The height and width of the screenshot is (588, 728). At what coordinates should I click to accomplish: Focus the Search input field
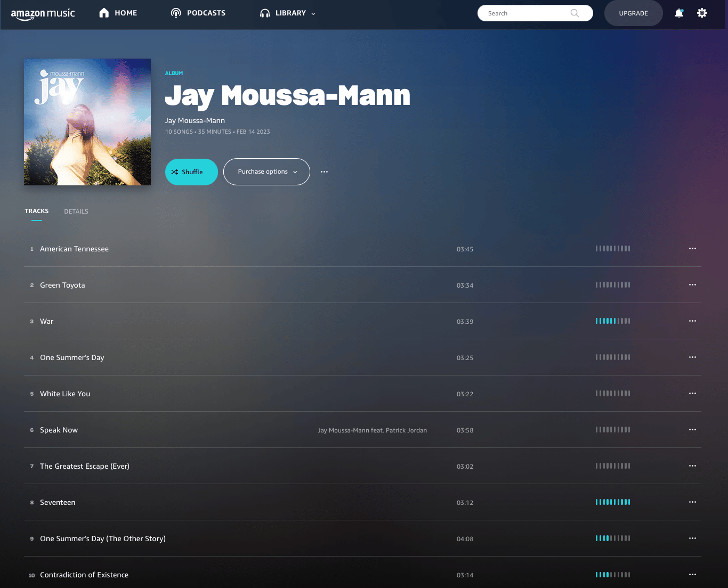pyautogui.click(x=528, y=13)
